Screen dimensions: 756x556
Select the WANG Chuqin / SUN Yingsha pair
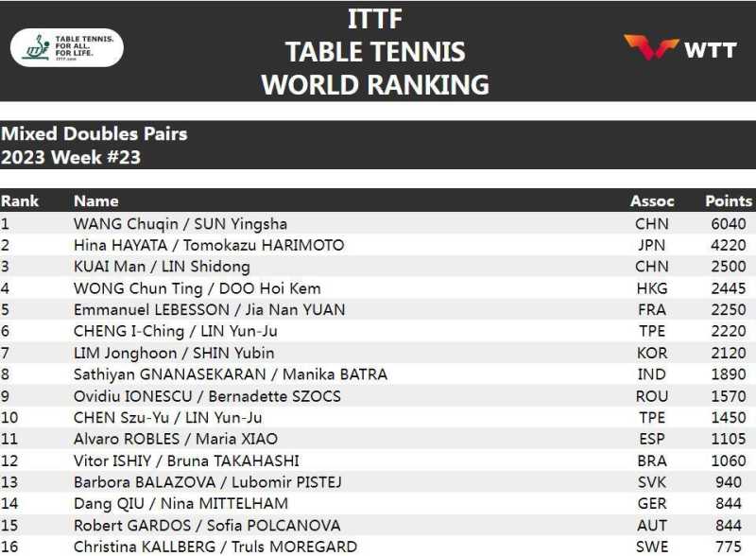click(180, 224)
